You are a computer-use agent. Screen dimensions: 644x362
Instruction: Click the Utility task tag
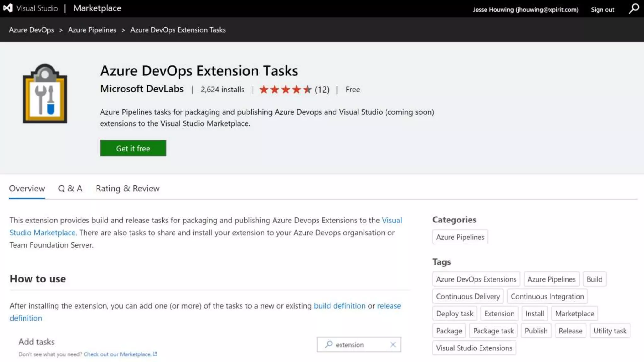point(609,331)
